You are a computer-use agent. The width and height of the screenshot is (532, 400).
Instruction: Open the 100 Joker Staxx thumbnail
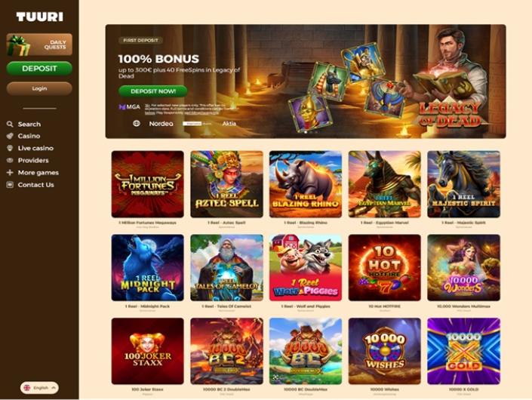tap(148, 351)
